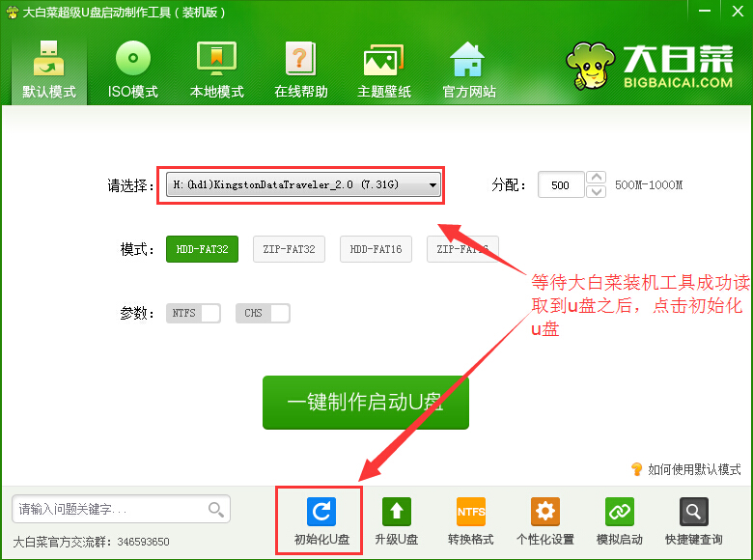Open 快捷键查询 search tool

[693, 513]
